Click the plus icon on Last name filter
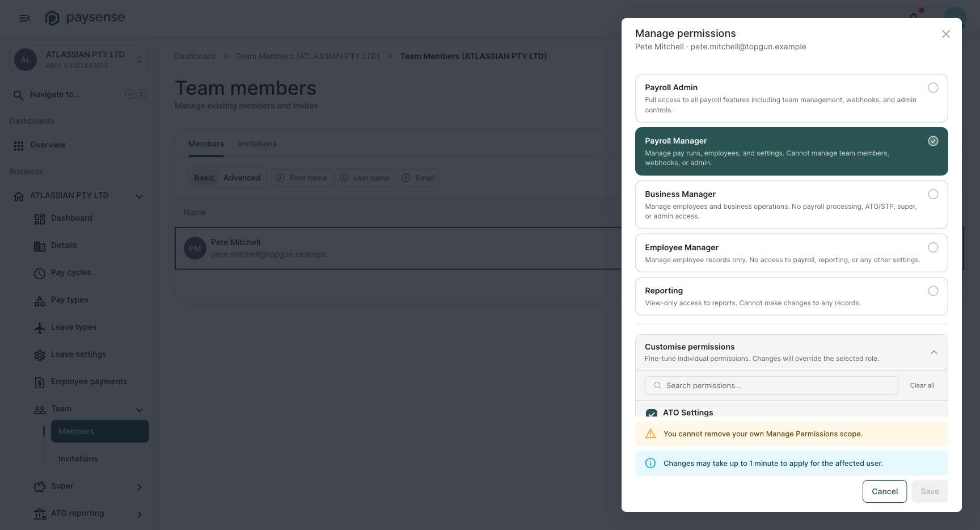This screenshot has width=980, height=530. pos(344,178)
